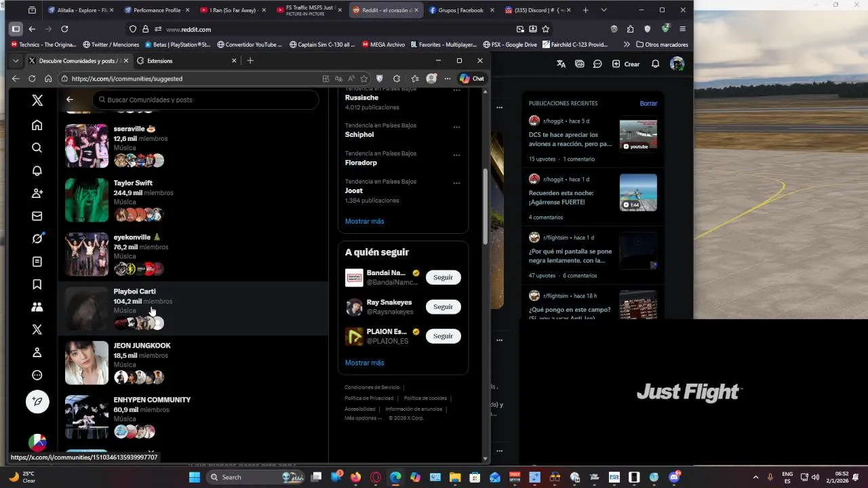Open Reddit notifications bell
Screen dimensions: 868x488
655,64
